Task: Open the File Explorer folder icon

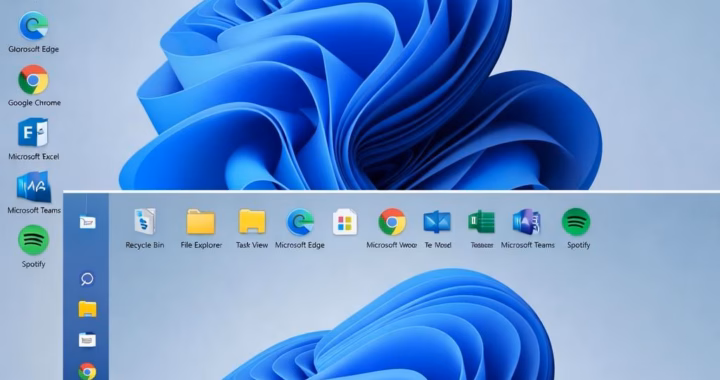Action: tap(201, 222)
